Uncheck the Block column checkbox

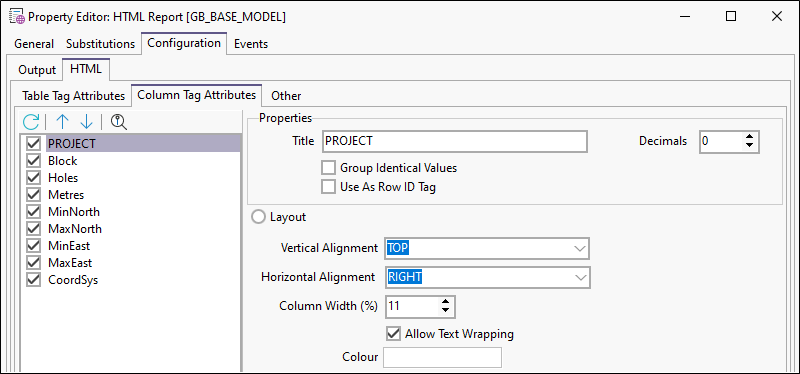pos(34,161)
